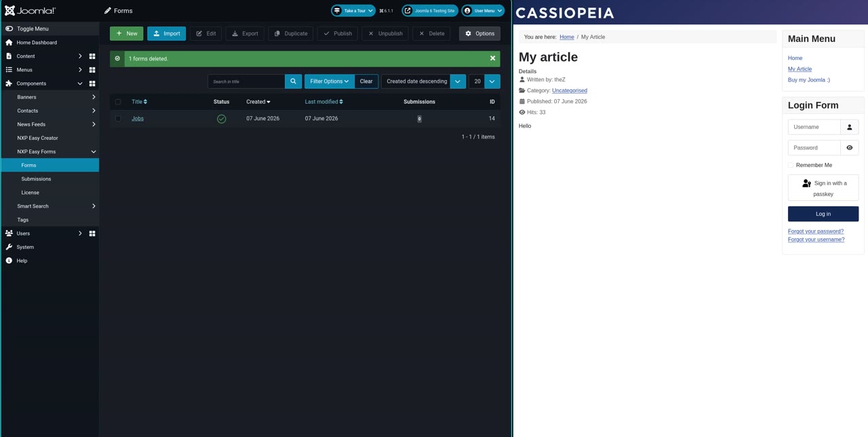Open the list limit 20 dropdown
868x437 pixels.
(x=484, y=81)
